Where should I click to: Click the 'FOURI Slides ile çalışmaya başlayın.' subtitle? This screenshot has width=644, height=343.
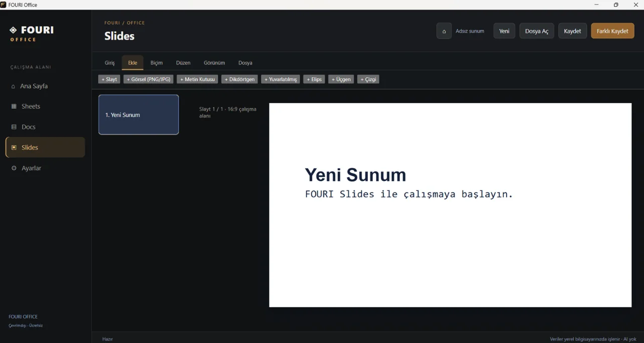409,194
